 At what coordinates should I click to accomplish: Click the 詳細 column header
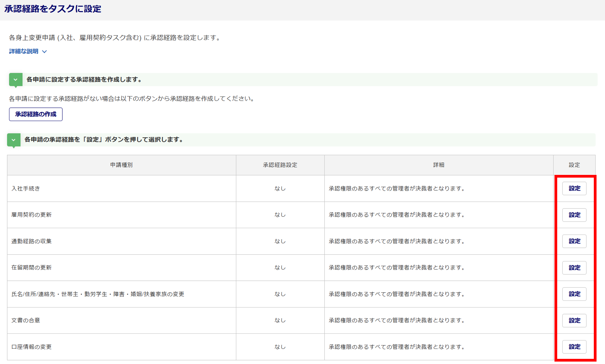(x=439, y=165)
